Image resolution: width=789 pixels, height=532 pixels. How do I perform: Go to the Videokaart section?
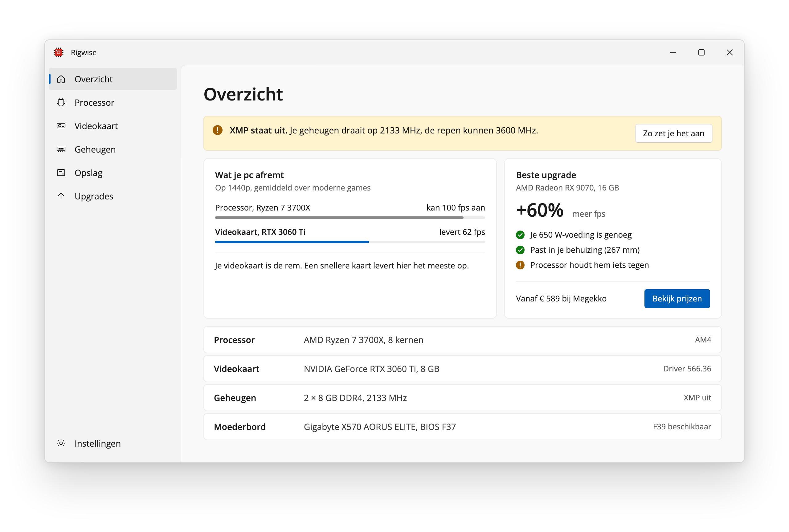pos(113,126)
